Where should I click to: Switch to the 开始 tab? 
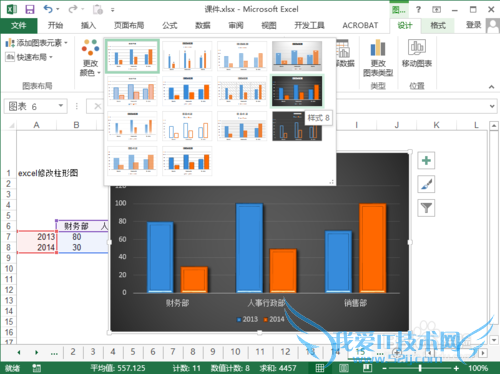pos(55,25)
